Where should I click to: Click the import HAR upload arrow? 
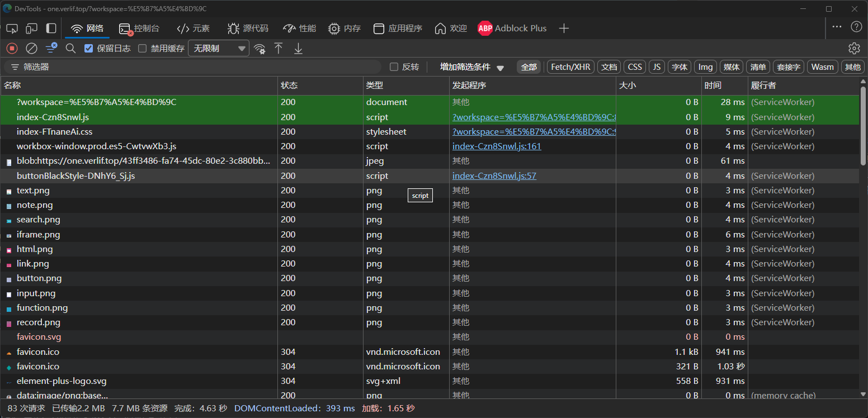pos(279,49)
